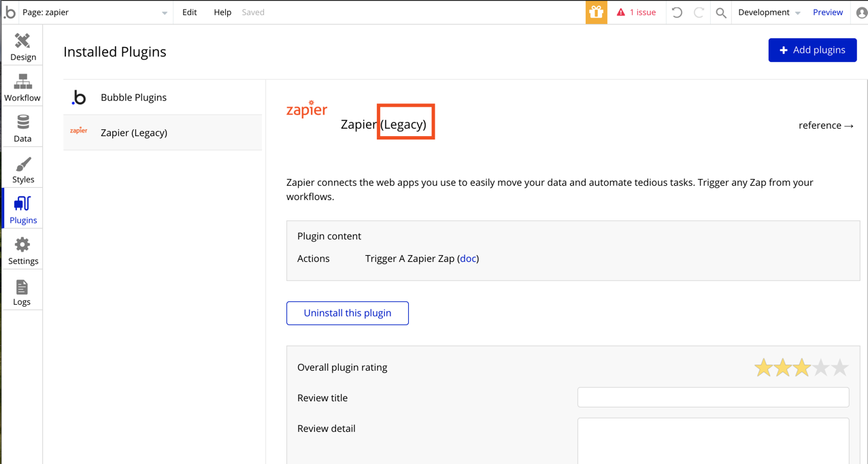Open the Development version dropdown

coord(769,12)
